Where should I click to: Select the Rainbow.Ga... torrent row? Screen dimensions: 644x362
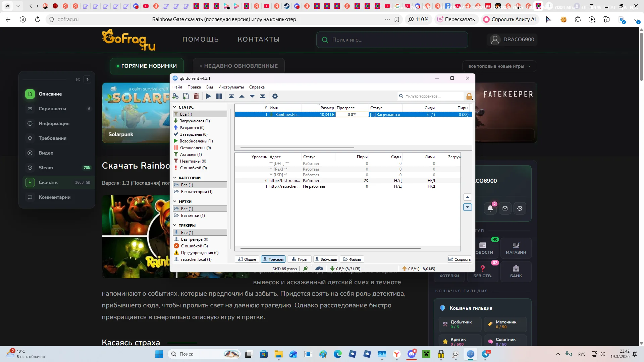[353, 115]
